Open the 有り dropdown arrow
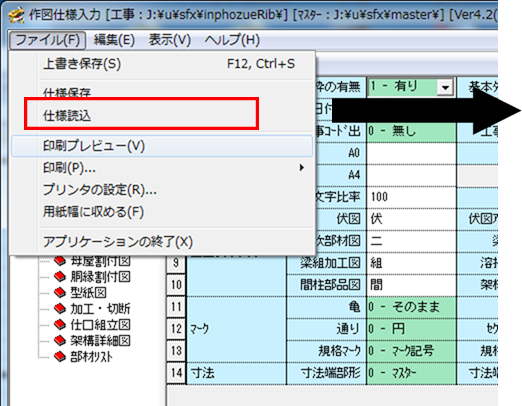Screen dimensions: 522x406 pyautogui.click(x=445, y=87)
